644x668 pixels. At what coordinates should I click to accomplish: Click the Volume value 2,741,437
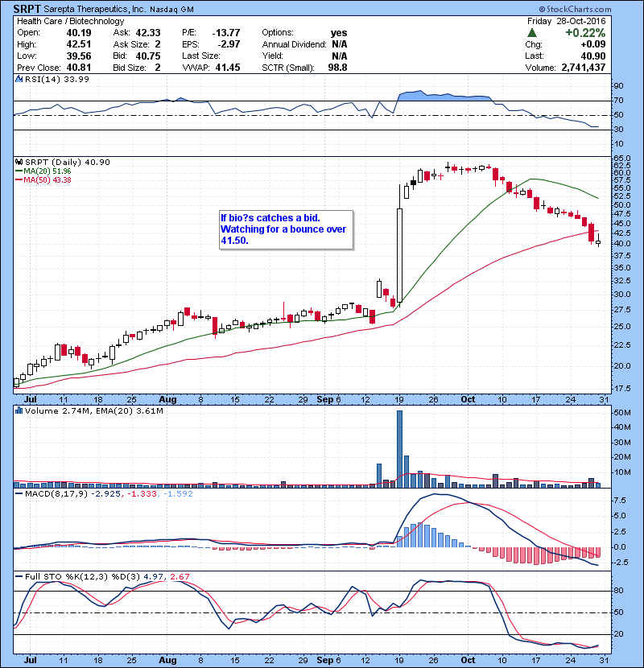coord(584,68)
